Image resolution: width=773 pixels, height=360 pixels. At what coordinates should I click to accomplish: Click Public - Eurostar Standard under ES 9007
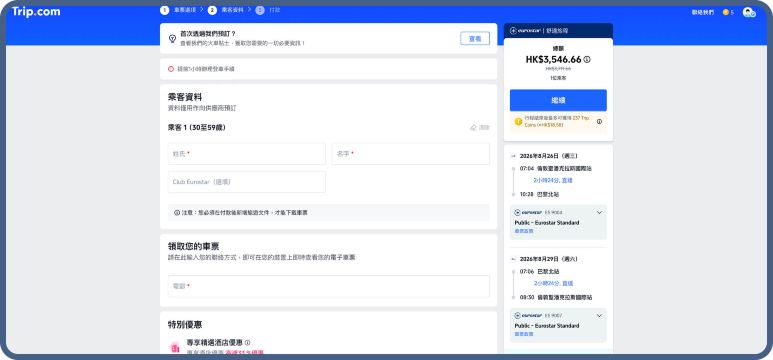[547, 326]
